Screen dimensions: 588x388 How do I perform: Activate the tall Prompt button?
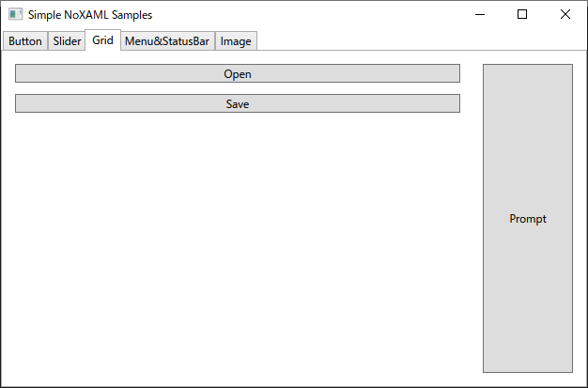point(528,218)
